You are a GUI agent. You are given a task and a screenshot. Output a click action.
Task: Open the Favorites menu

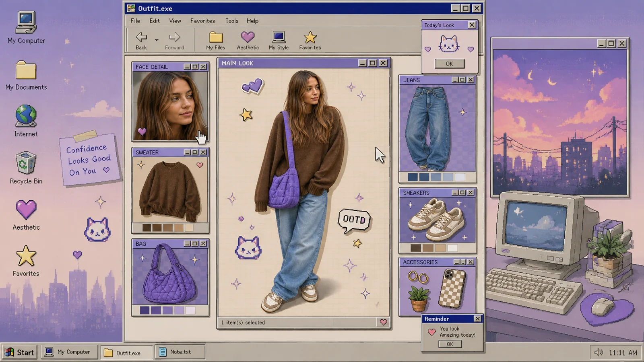(202, 21)
